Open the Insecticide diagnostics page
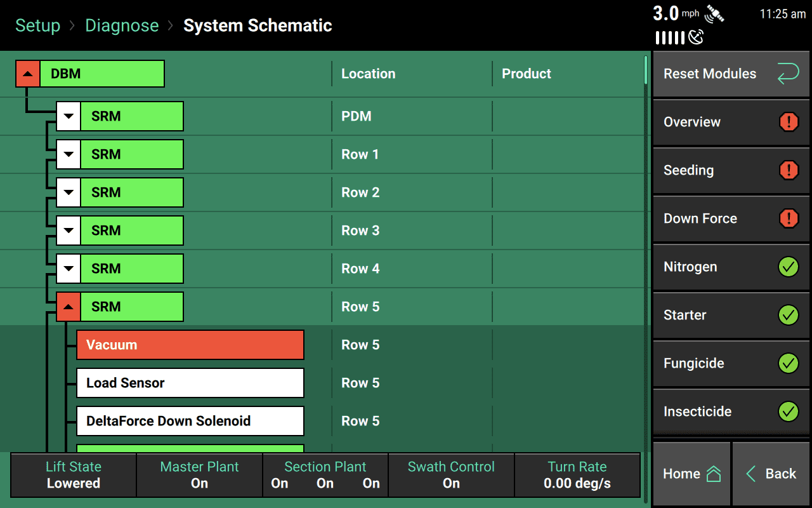Screen dimensions: 812x508 click(730, 411)
